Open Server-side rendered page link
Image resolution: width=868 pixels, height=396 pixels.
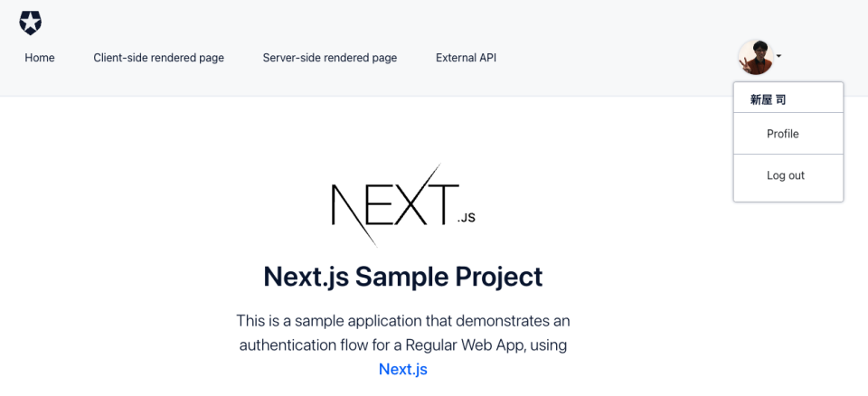coord(329,58)
